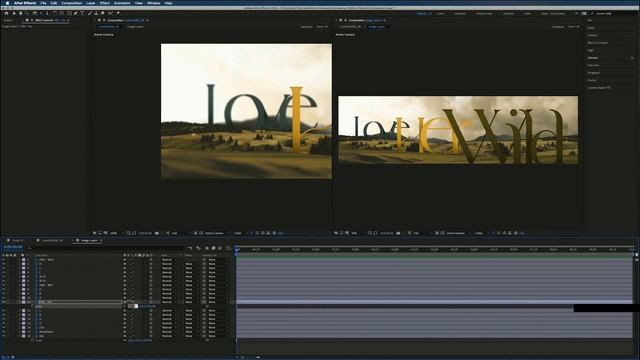Open the Effect menu
This screenshot has width=640, height=360.
tap(104, 3)
